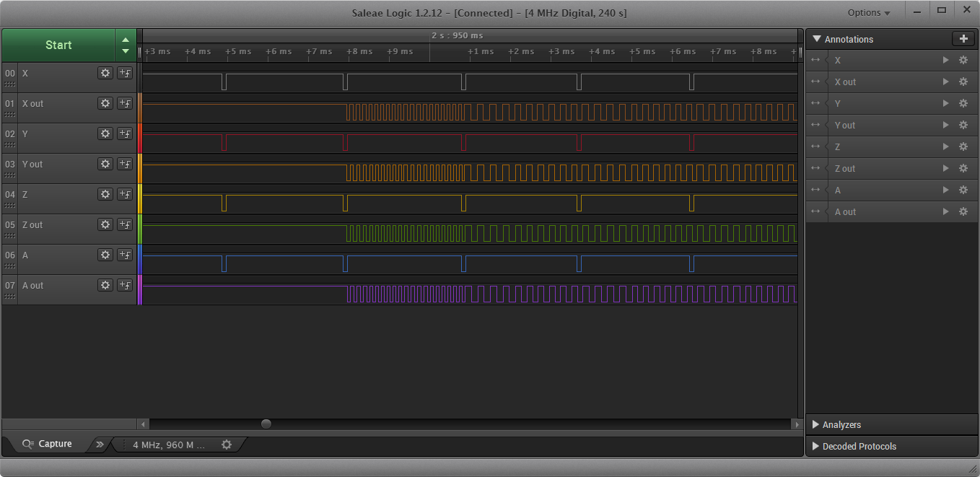Open channel settings gear for Y
Image resolution: width=980 pixels, height=477 pixels.
(x=105, y=134)
